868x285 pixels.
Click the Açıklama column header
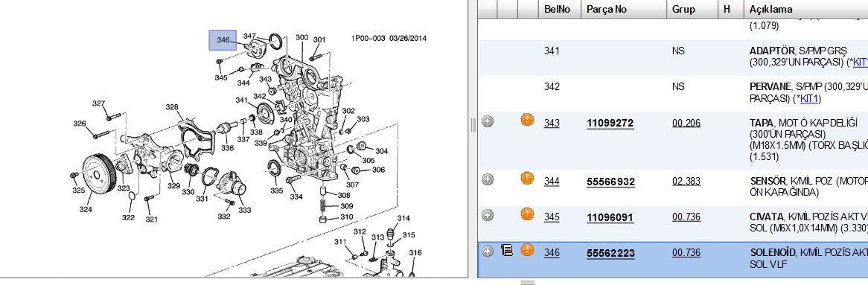(806, 10)
